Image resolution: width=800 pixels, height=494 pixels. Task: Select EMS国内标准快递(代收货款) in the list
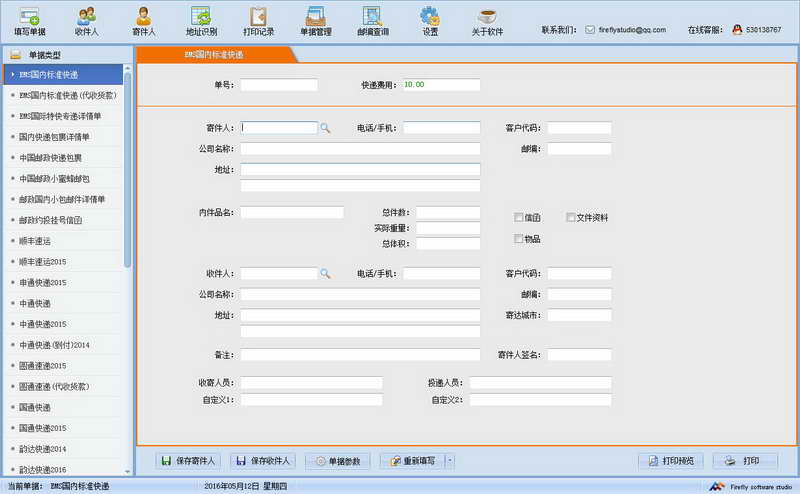[63, 95]
